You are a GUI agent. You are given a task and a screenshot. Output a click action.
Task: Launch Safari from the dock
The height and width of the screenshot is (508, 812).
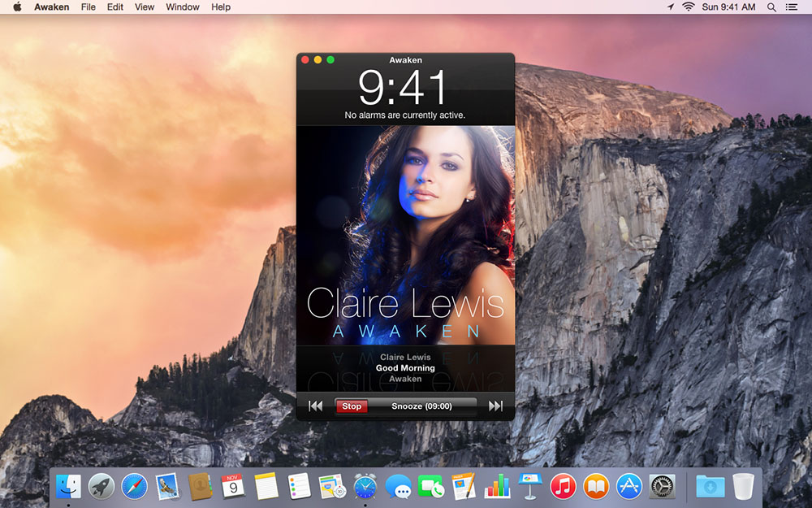[x=134, y=487]
